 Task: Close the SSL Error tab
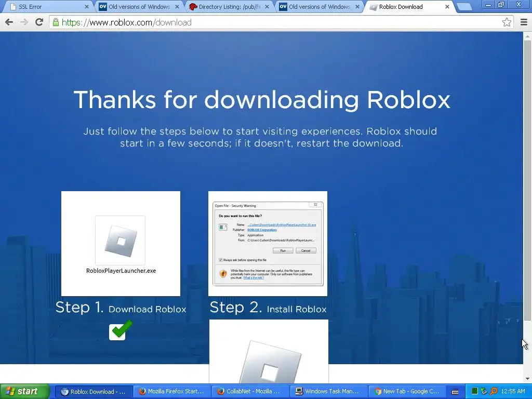87,7
